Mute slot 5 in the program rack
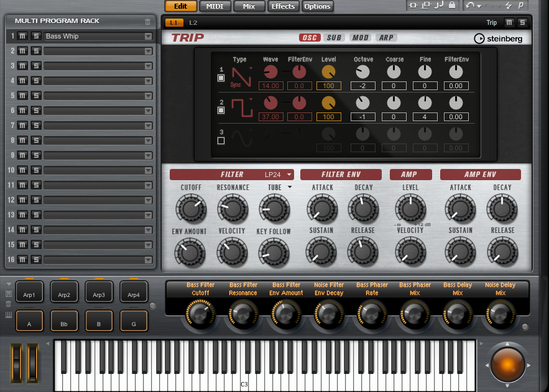The image size is (549, 392). 22,96
